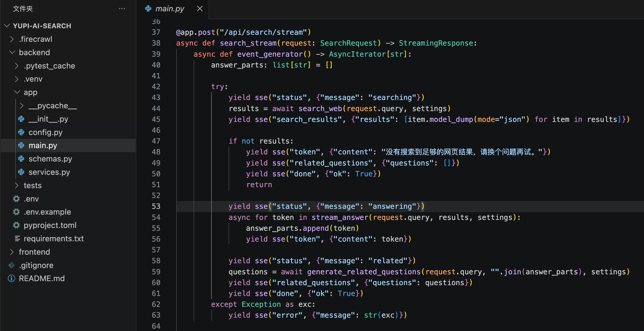The image size is (644, 331).
Task: Click the Python icon on main.py tab
Action: click(x=148, y=9)
